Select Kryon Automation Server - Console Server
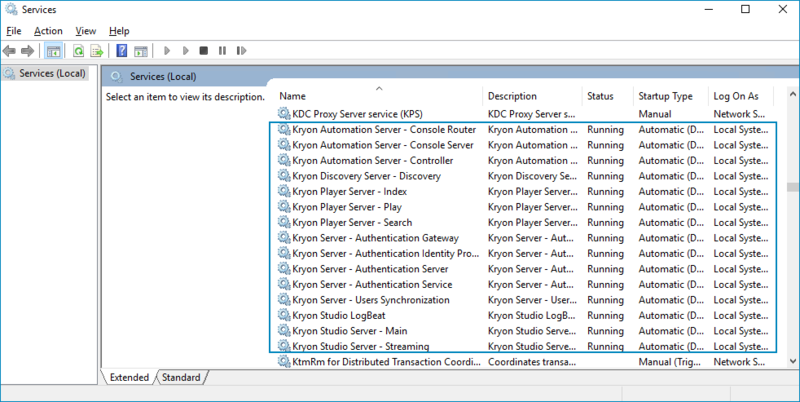Viewport: 800px width, 402px height. [x=383, y=145]
